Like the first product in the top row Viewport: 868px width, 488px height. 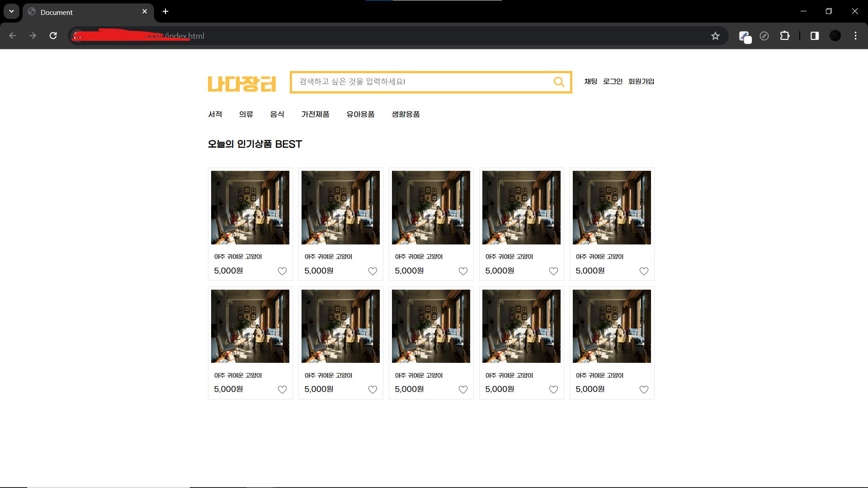[282, 271]
